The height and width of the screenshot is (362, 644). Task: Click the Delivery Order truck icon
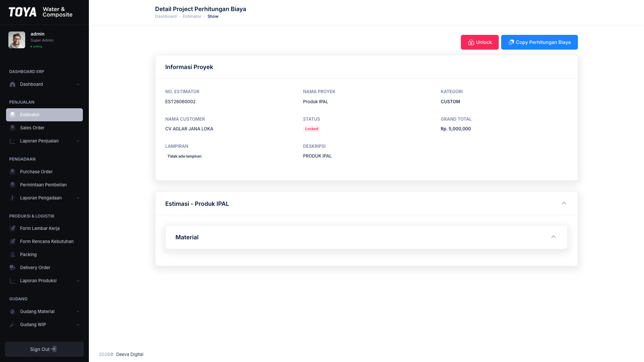coord(12,268)
